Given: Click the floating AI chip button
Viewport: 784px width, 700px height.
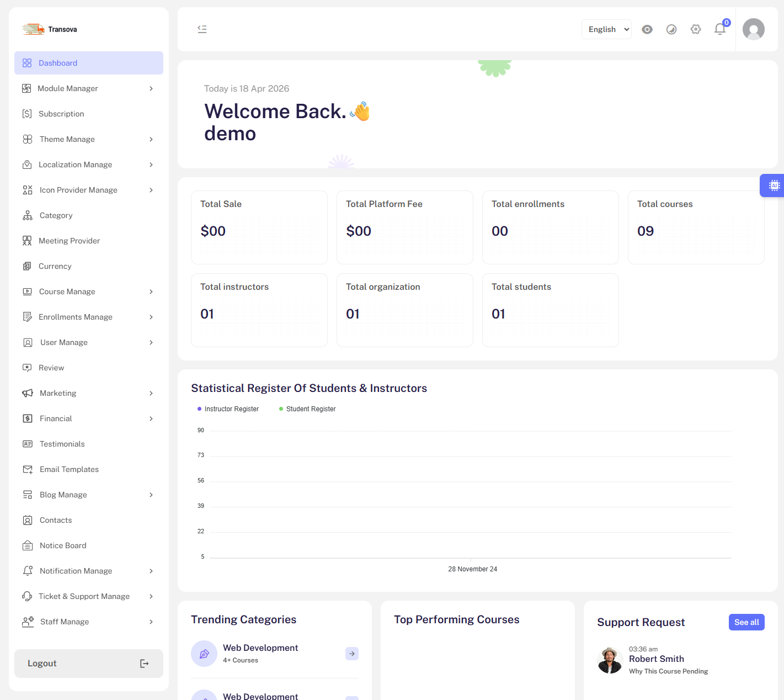Looking at the screenshot, I should pos(774,185).
